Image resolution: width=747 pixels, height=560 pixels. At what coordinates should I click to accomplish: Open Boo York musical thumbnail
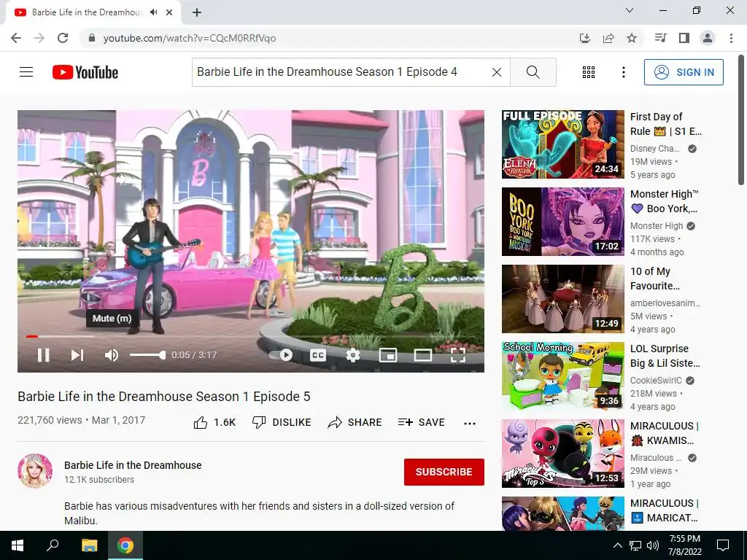tap(562, 222)
